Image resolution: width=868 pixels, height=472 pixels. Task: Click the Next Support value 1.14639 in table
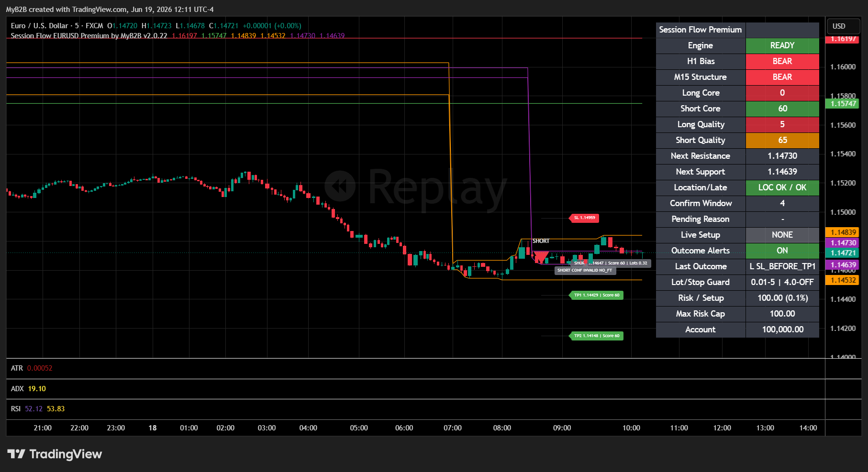point(782,172)
